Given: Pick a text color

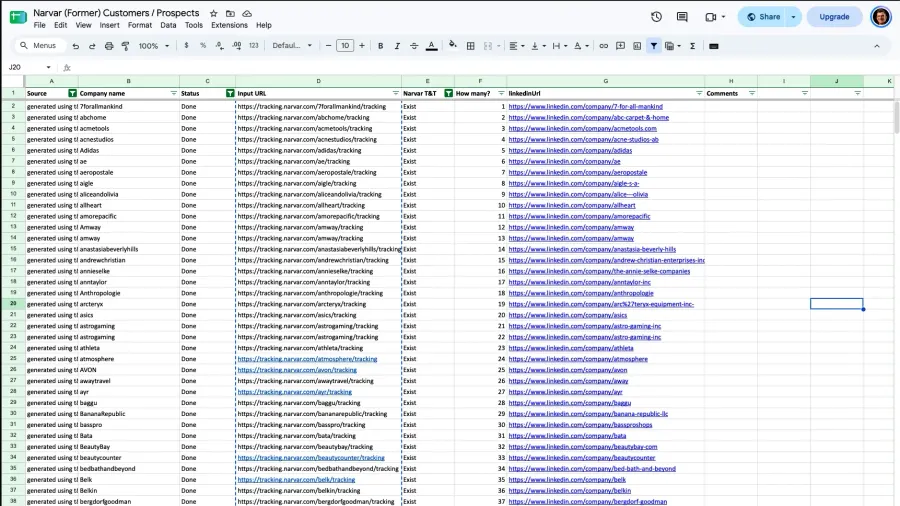Looking at the screenshot, I should 432,46.
